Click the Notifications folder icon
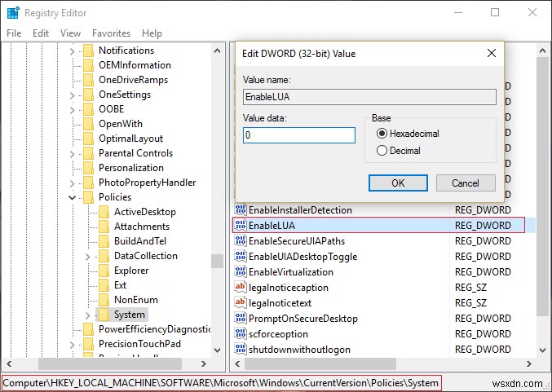Viewport: 552px width, 392px height. point(88,51)
